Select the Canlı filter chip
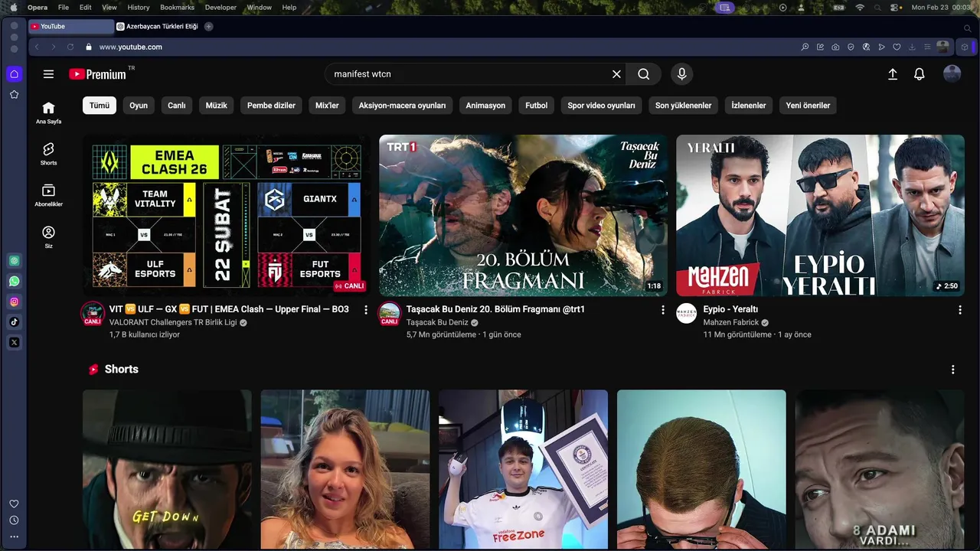The height and width of the screenshot is (551, 980). pyautogui.click(x=177, y=106)
